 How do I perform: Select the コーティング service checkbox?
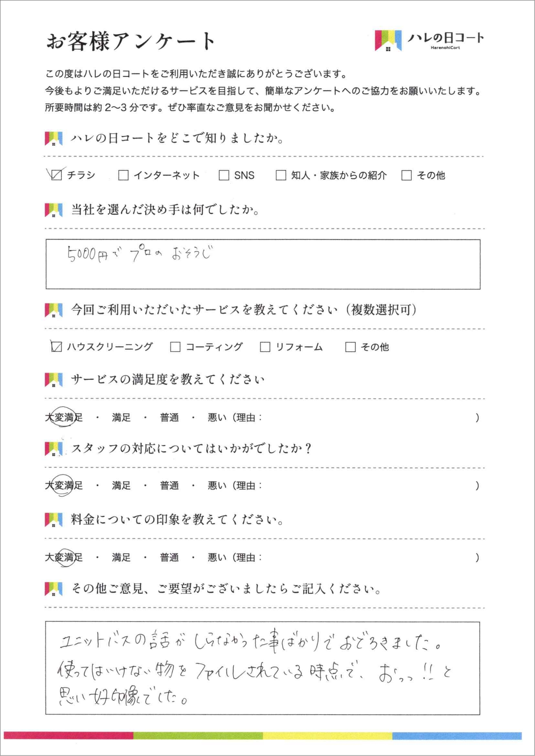pyautogui.click(x=175, y=347)
